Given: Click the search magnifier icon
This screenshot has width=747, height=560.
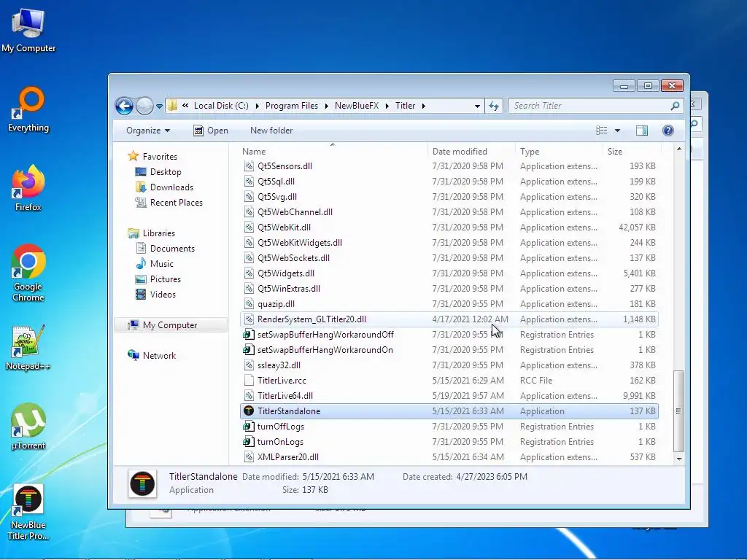Looking at the screenshot, I should click(x=675, y=106).
